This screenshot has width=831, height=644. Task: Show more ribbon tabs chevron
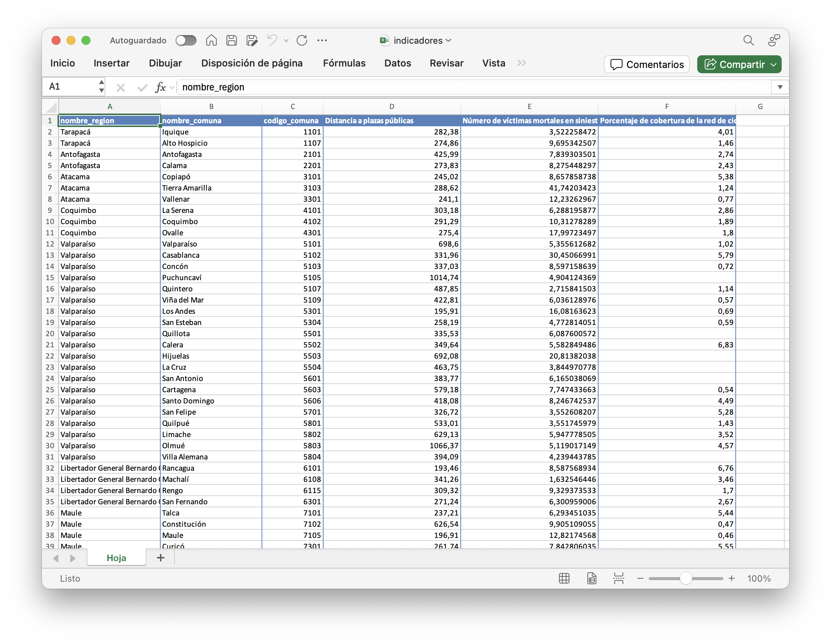(521, 63)
